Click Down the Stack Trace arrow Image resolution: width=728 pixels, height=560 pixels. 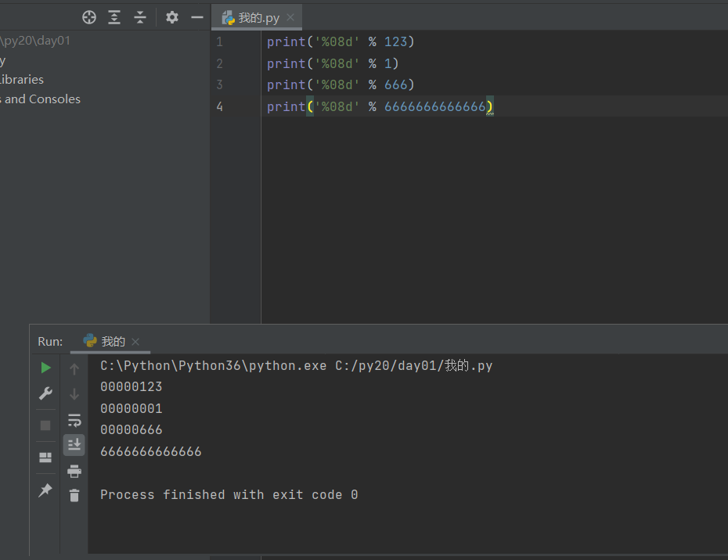point(74,394)
